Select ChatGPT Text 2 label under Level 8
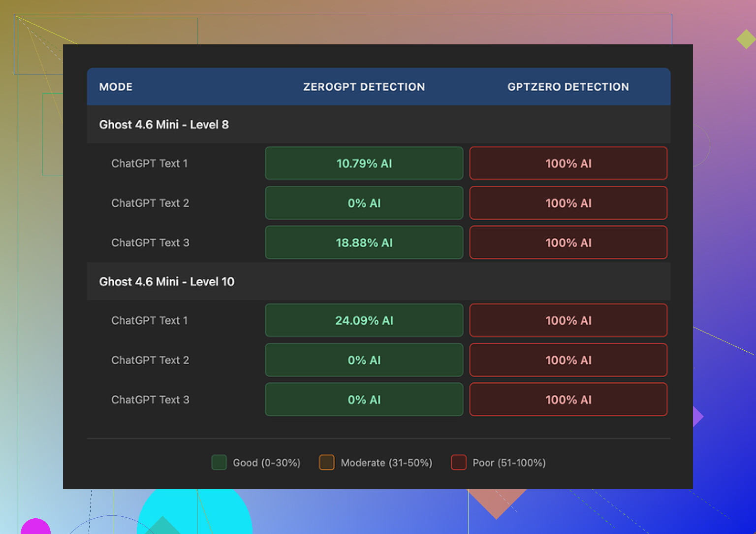 point(150,203)
